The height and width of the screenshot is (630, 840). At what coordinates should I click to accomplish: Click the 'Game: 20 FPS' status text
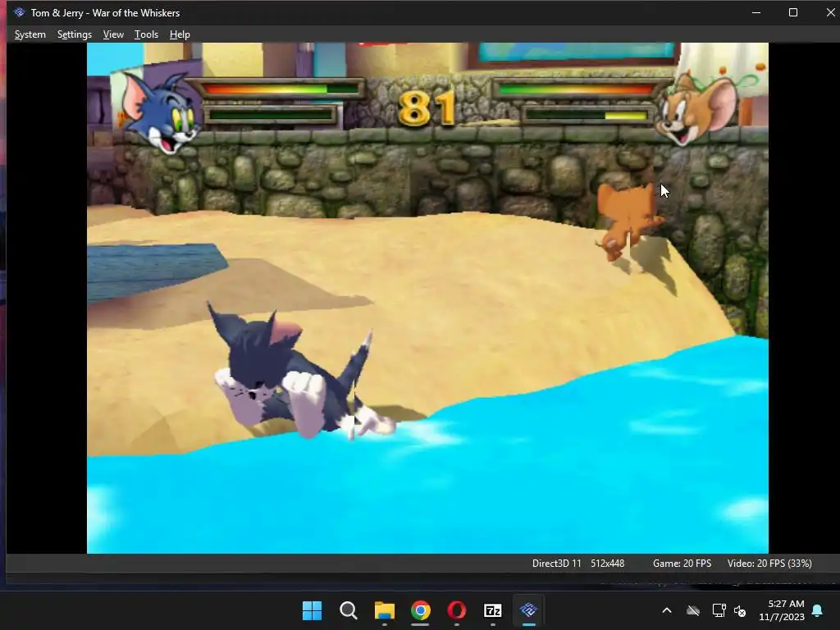(x=682, y=564)
